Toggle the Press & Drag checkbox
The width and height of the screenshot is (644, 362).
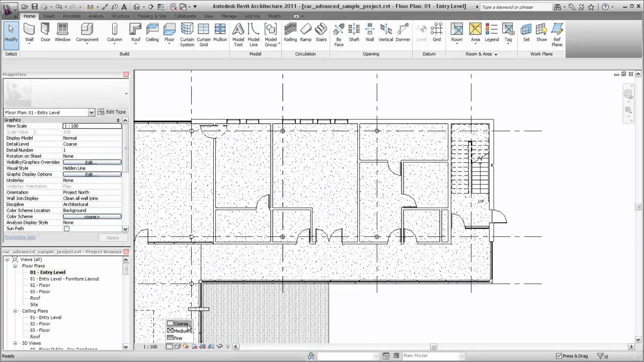[559, 356]
